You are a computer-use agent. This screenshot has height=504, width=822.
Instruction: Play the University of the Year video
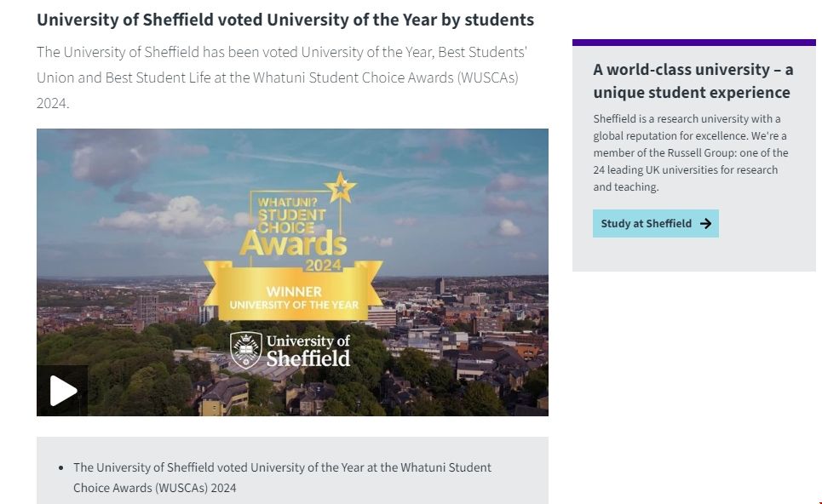62,391
